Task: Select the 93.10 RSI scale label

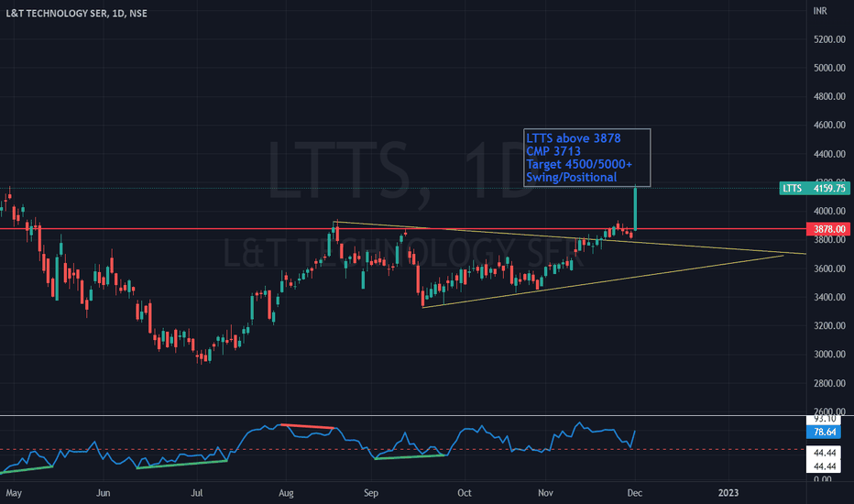Action: 825,420
